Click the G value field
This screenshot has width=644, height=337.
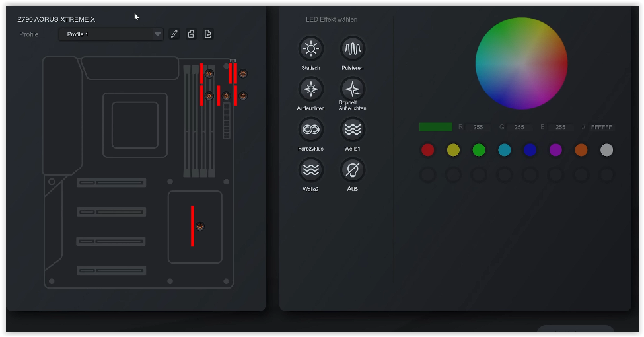coord(519,127)
